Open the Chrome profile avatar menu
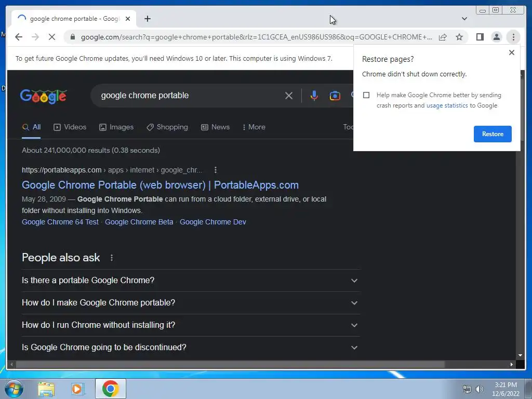Viewport: 532px width, 399px height. (x=496, y=37)
